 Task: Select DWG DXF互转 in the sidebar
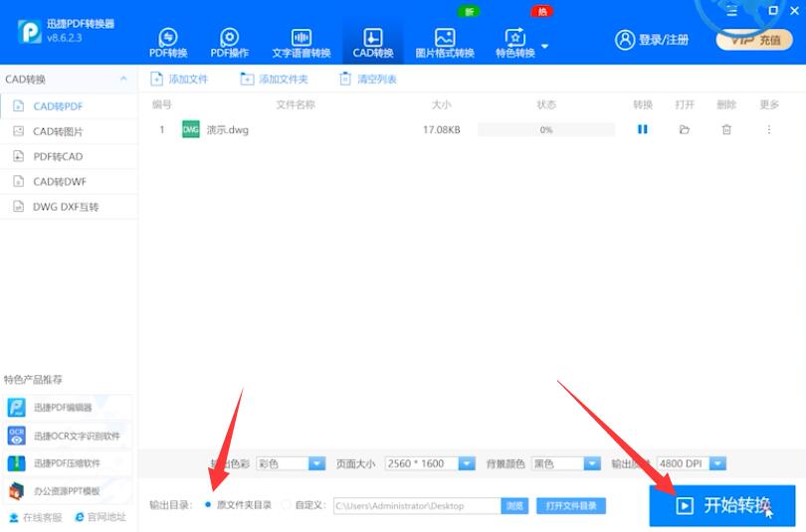point(69,207)
